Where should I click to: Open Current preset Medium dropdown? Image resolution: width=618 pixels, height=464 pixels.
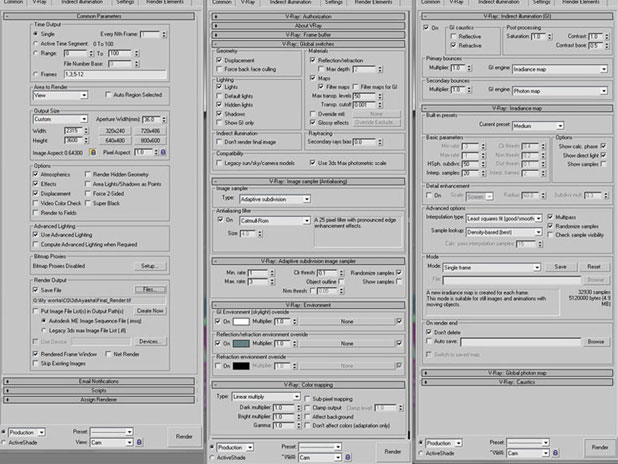click(x=538, y=126)
